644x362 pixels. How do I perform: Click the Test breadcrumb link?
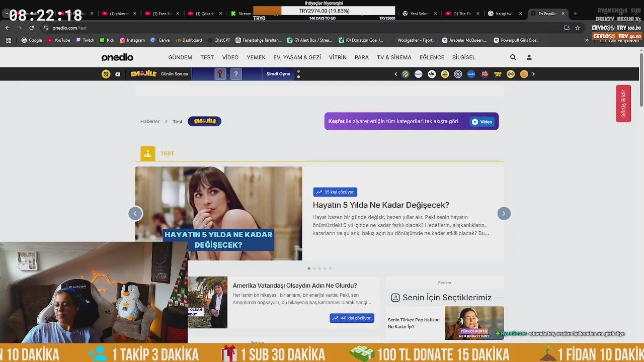(x=178, y=122)
